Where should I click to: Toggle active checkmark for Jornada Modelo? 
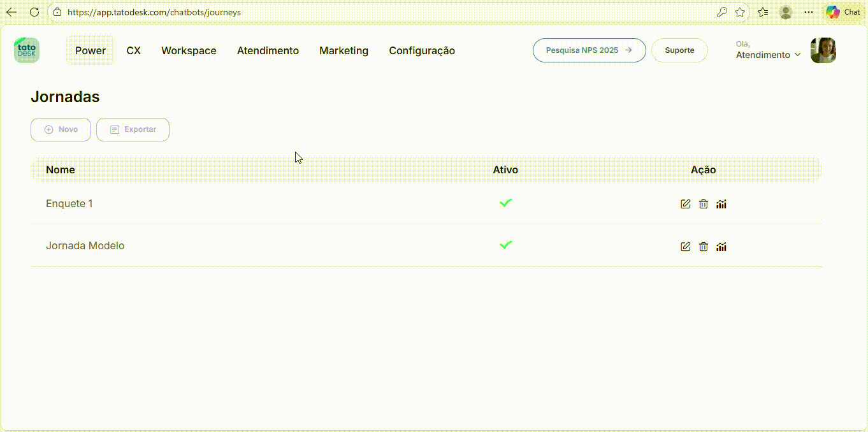pyautogui.click(x=505, y=245)
